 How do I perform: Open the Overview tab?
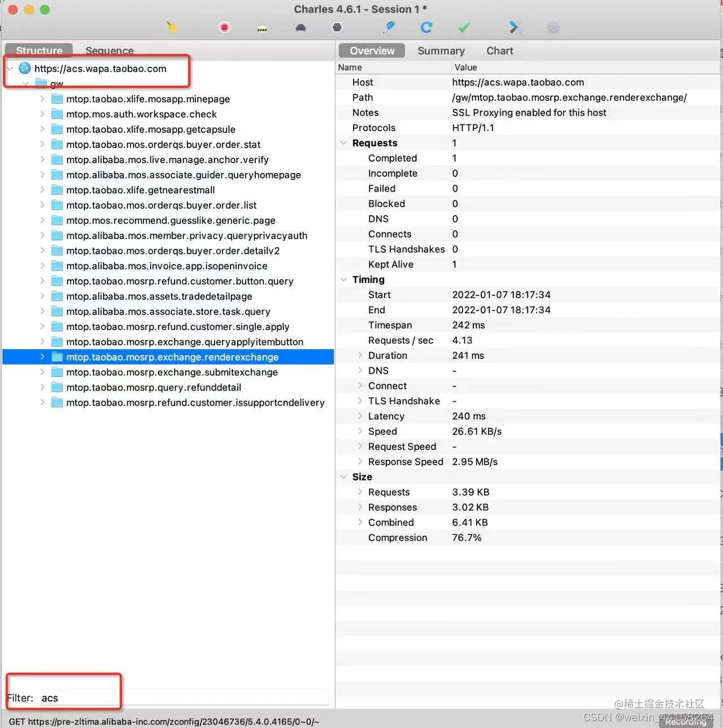(372, 50)
